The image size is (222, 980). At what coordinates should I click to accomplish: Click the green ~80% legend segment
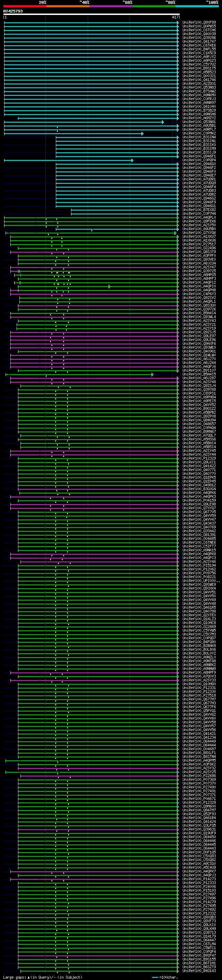154,6
